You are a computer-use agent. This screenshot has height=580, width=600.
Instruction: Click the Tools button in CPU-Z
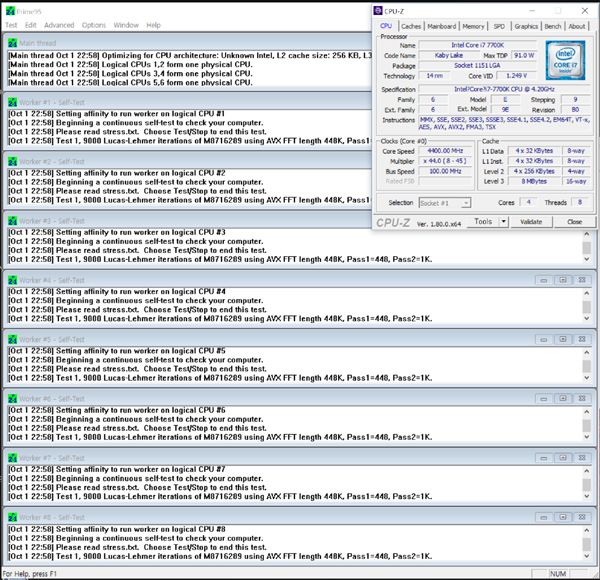(483, 222)
